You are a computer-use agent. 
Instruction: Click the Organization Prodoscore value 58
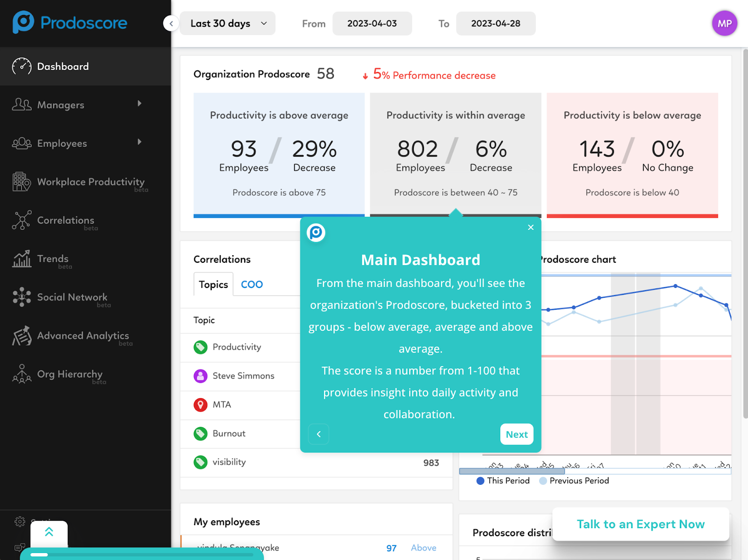click(x=325, y=73)
